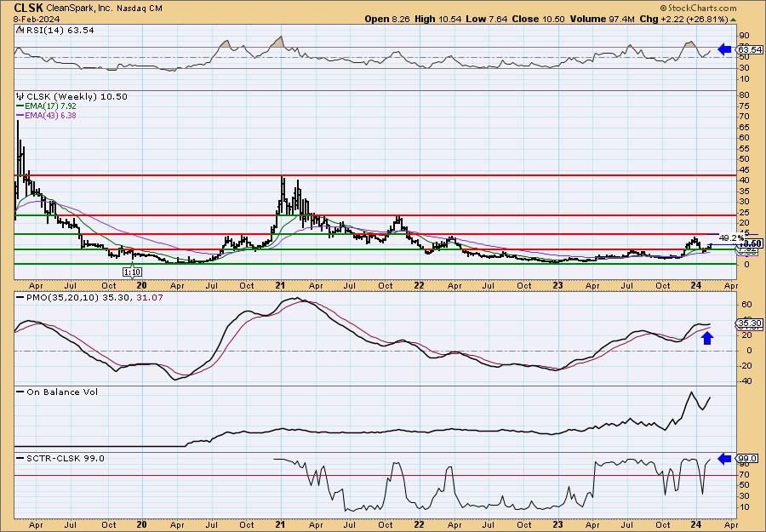The width and height of the screenshot is (766, 532).
Task: Select the 63.54 RSI value tag on the axis
Action: (x=750, y=50)
